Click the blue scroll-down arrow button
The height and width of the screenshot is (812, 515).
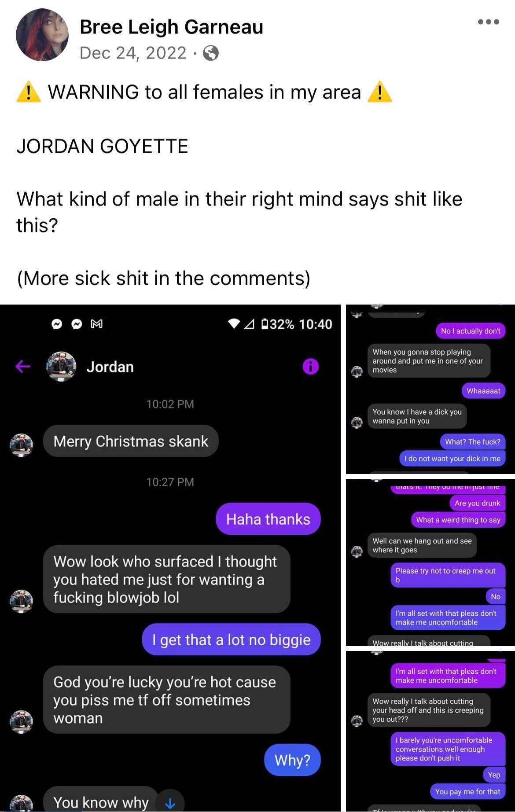click(170, 804)
